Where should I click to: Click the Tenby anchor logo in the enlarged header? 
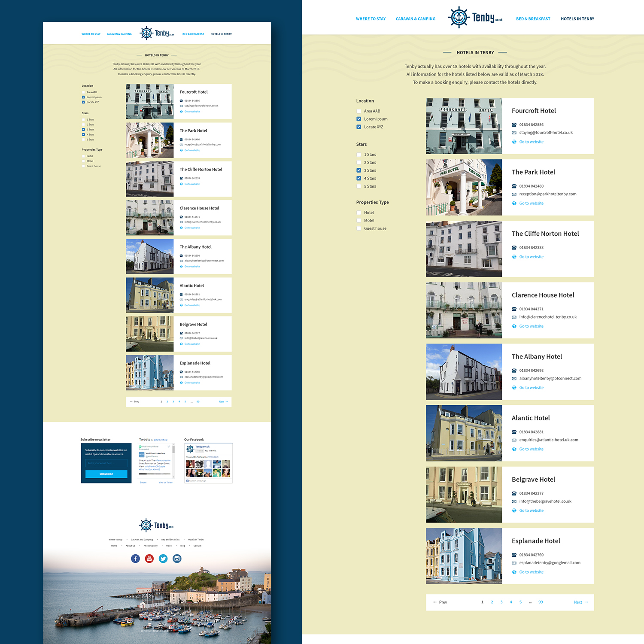point(475,18)
